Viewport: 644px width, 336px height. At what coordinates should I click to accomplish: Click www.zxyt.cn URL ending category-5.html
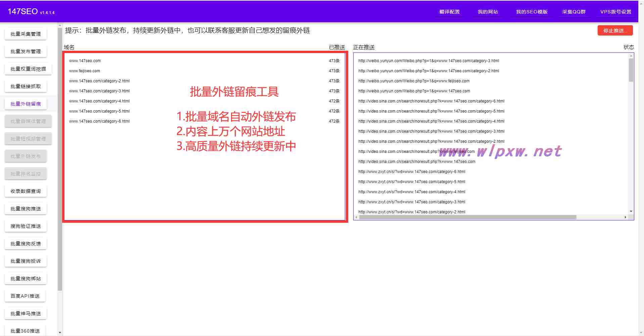tap(412, 182)
